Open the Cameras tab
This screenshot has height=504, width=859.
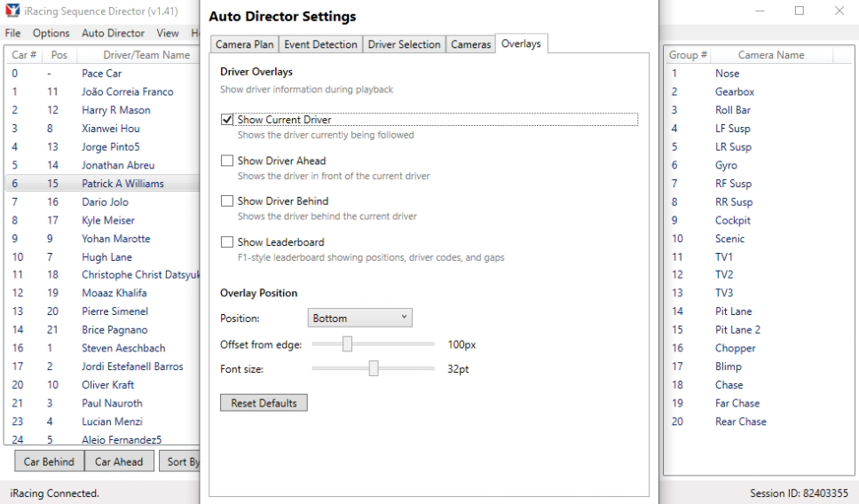[x=470, y=44]
